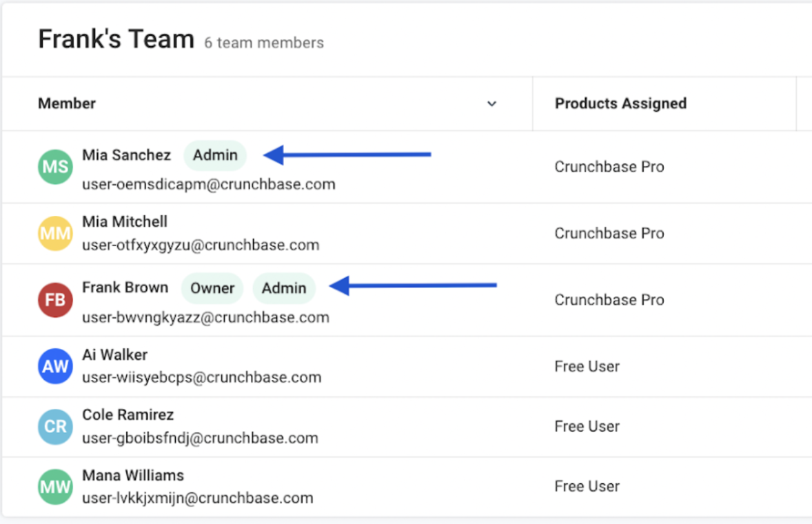Click the Owner badge next to Frank Brown
The height and width of the screenshot is (524, 812).
click(x=212, y=288)
